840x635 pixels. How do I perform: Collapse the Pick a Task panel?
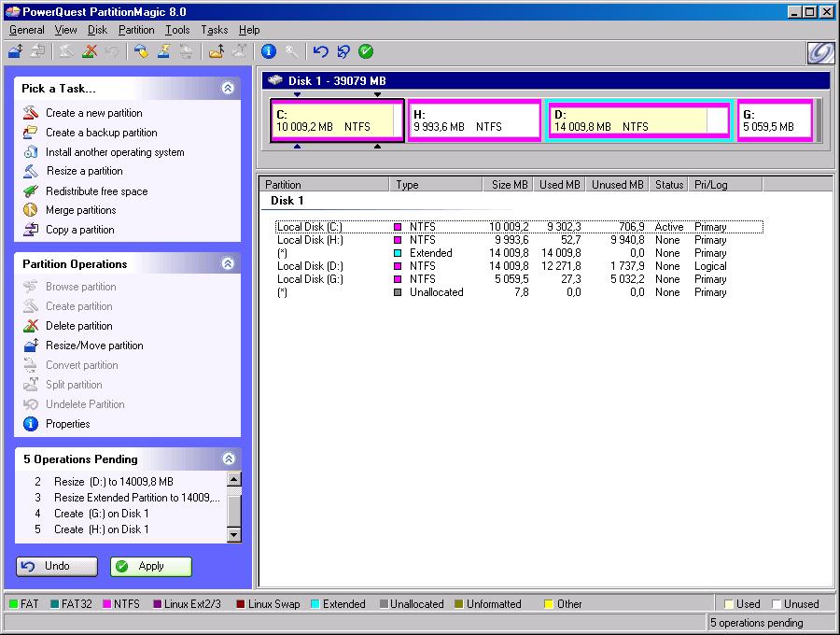(x=228, y=88)
